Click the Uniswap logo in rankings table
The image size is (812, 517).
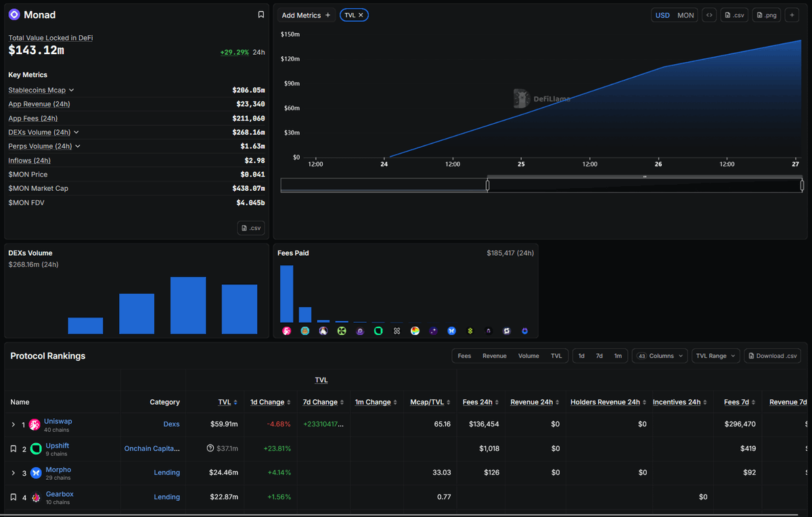pos(35,424)
